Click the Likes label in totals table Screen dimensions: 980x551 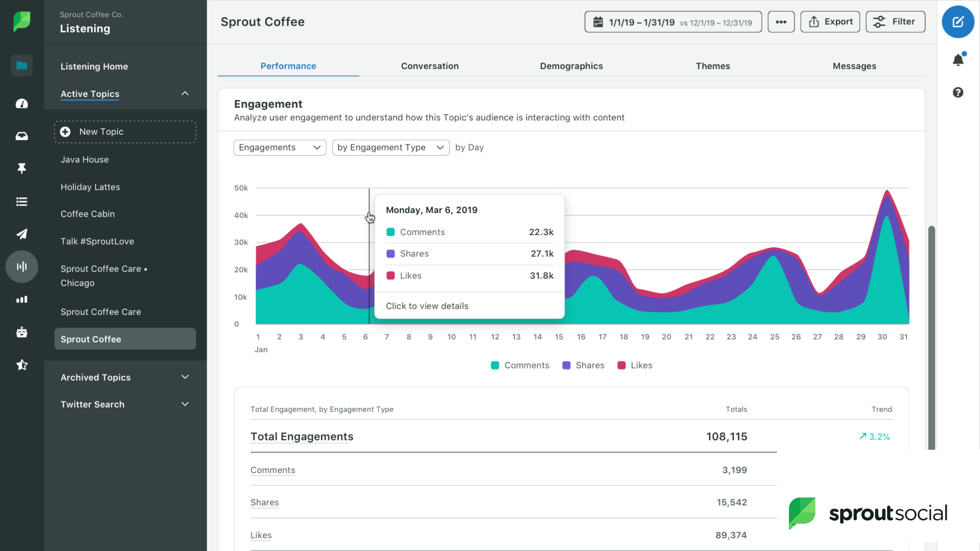[261, 535]
